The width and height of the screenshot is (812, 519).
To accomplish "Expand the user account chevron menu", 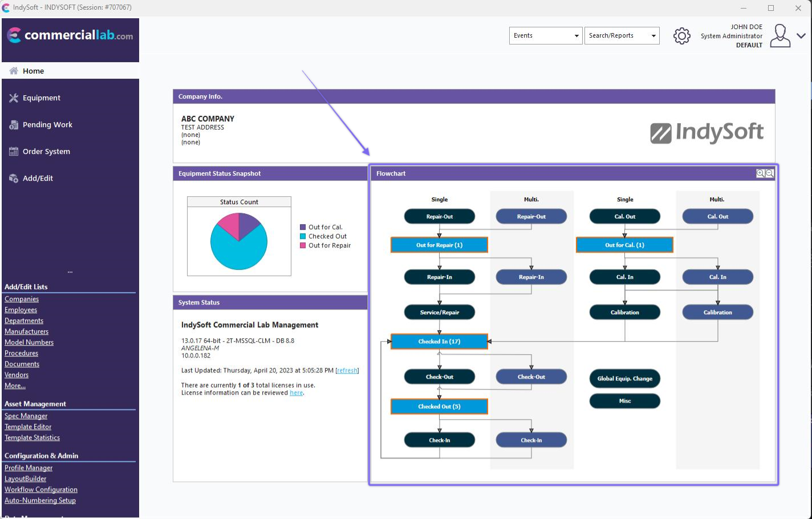I will 801,35.
